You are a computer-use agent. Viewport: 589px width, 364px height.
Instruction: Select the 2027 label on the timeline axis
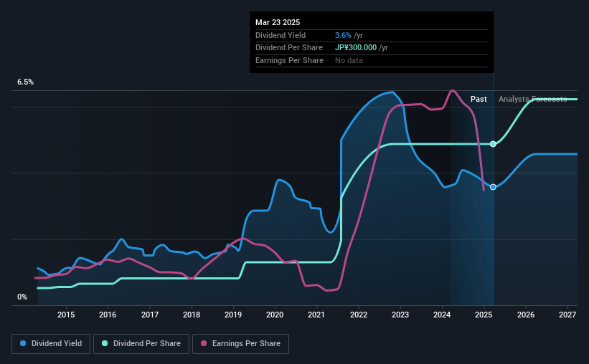[567, 315]
